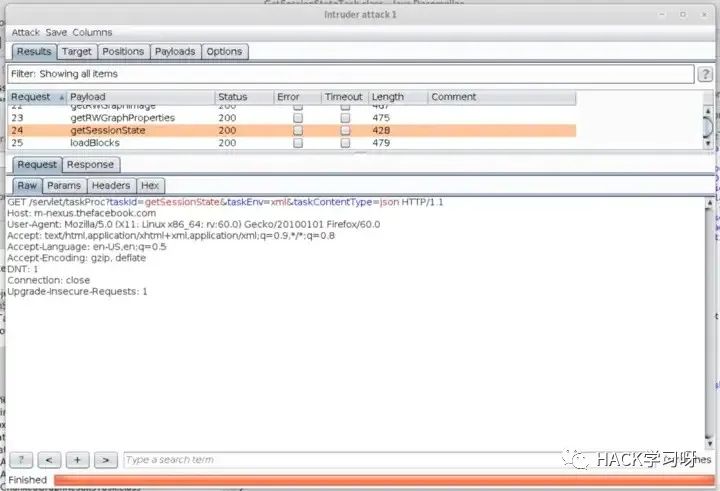Open the Columns menu
The width and height of the screenshot is (720, 491).
pos(92,32)
